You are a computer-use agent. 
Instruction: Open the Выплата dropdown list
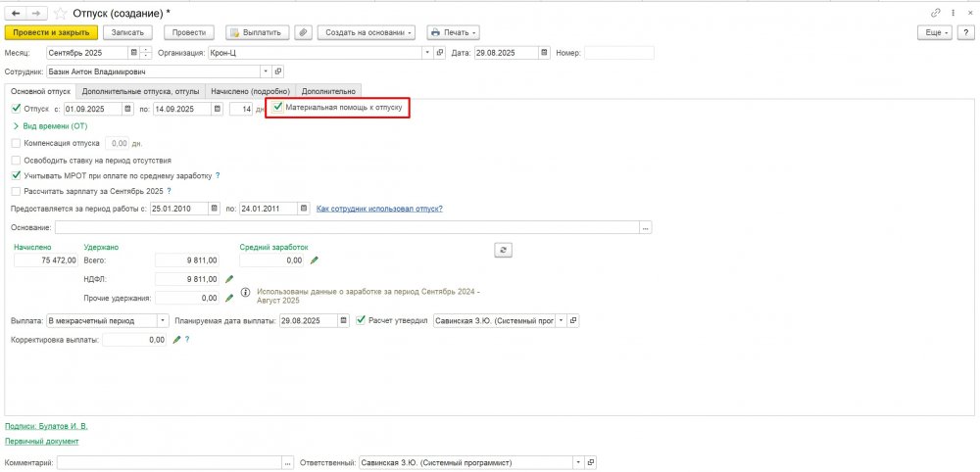tap(163, 320)
